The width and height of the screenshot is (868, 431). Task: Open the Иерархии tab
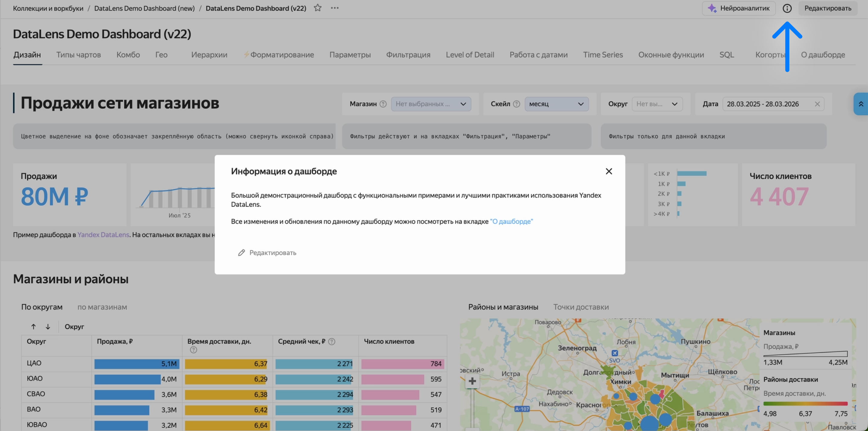(209, 55)
